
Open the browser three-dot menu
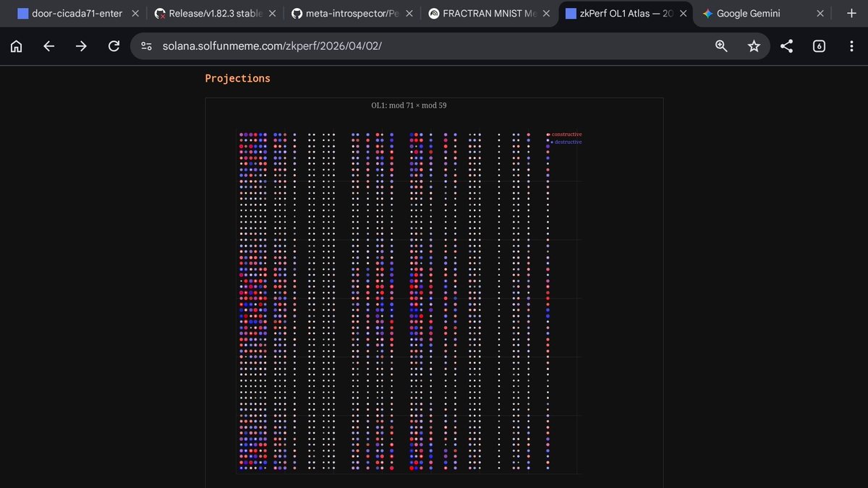(x=851, y=46)
